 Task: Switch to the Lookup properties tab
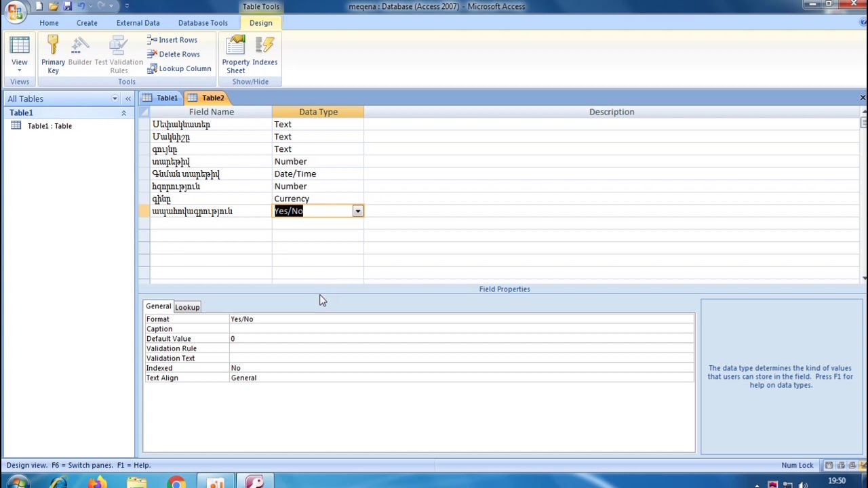[x=187, y=308]
